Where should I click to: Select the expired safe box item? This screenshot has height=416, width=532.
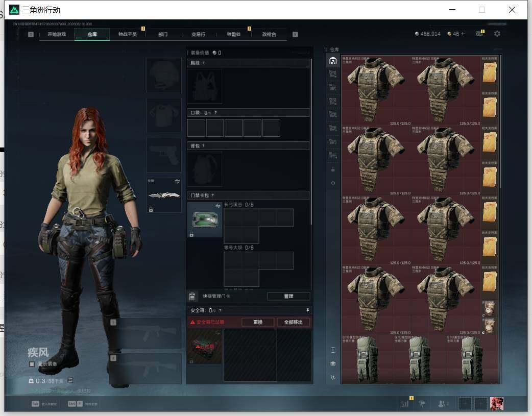pyautogui.click(x=205, y=347)
